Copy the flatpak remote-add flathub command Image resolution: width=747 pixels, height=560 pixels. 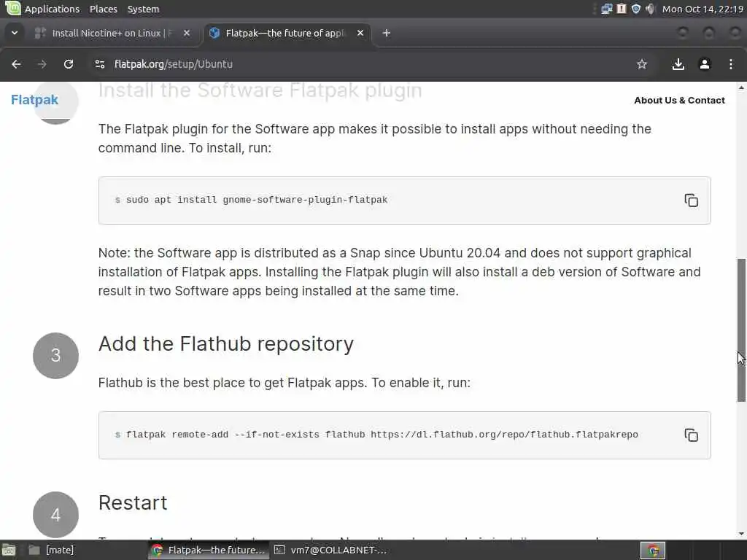click(691, 435)
